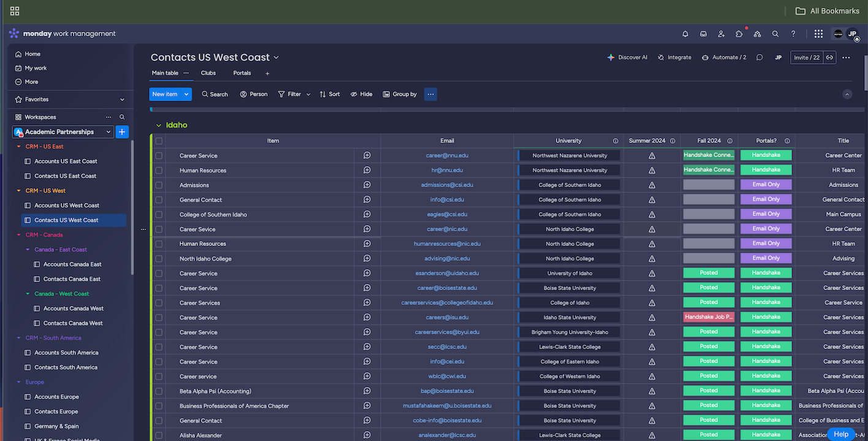Open the conversation icon for the Admissions row

point(367,185)
